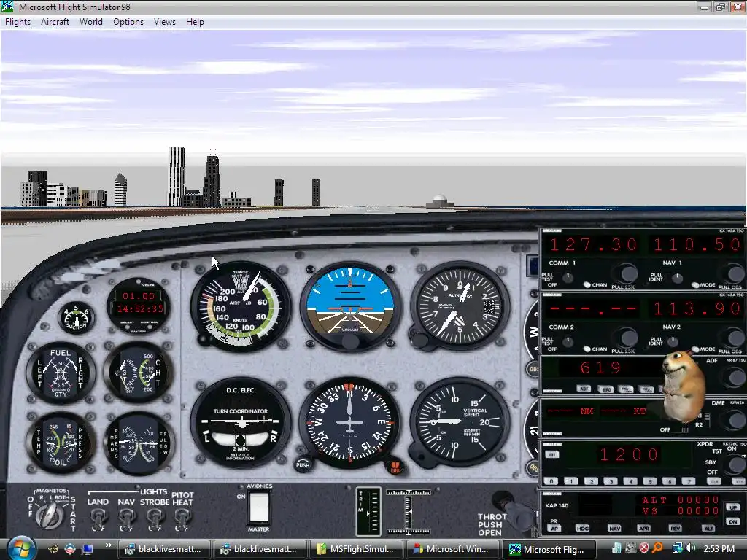Click the EGT/CHT engine gauge

[x=138, y=373]
